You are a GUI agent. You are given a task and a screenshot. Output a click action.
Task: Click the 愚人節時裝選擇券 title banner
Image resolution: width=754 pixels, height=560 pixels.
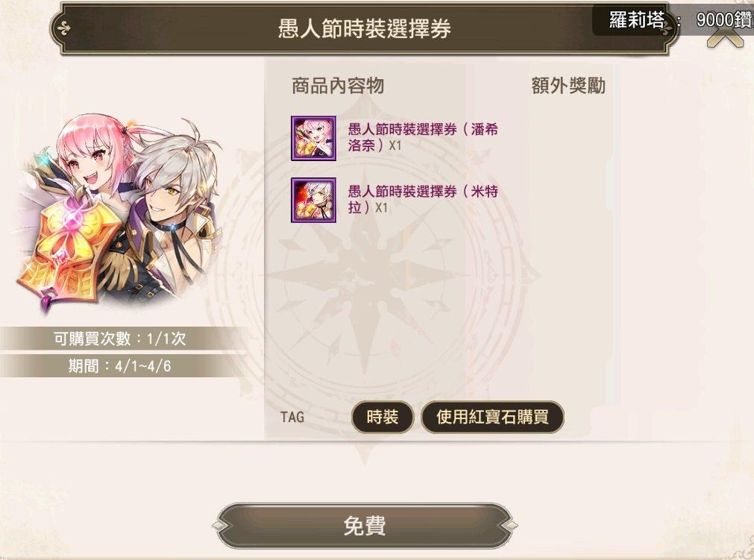[365, 28]
